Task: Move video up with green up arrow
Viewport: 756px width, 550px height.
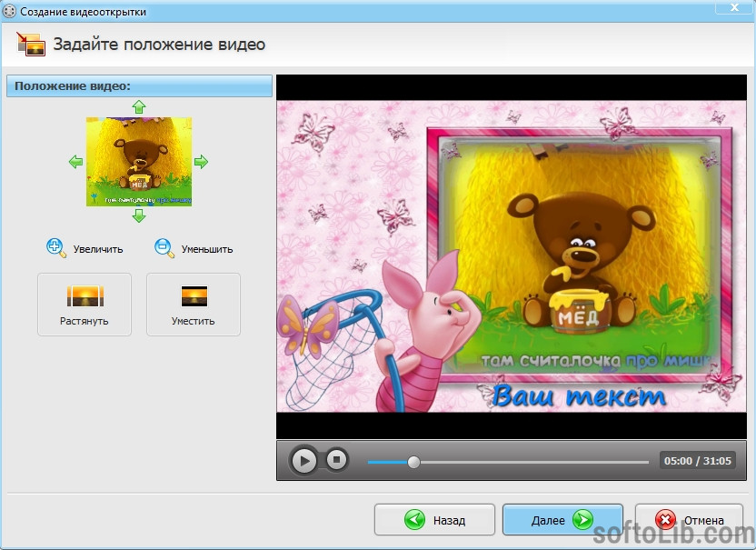Action: 139,106
